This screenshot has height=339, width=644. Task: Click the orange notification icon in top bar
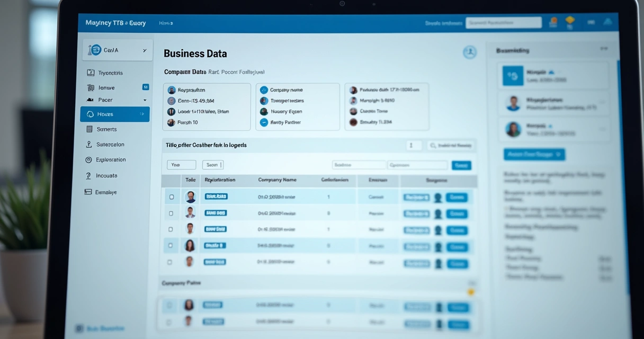[x=554, y=22]
